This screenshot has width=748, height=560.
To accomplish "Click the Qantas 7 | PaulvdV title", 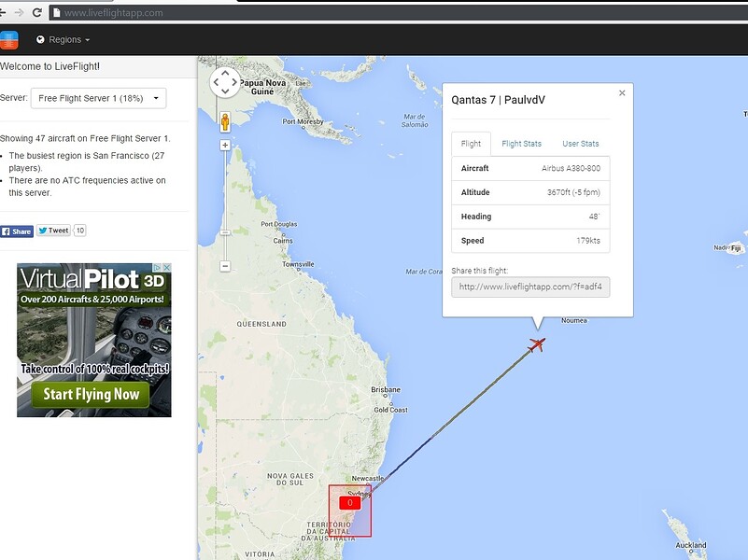I will 498,100.
